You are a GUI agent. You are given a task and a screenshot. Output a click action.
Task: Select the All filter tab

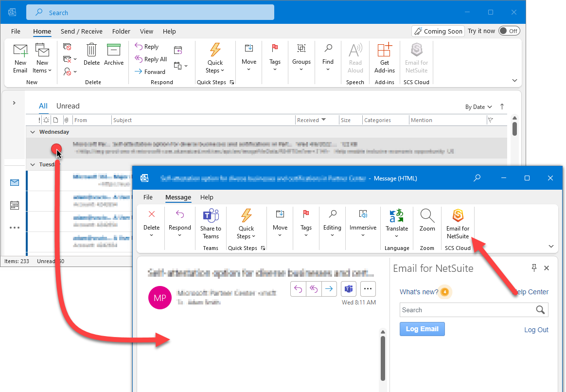[43, 106]
